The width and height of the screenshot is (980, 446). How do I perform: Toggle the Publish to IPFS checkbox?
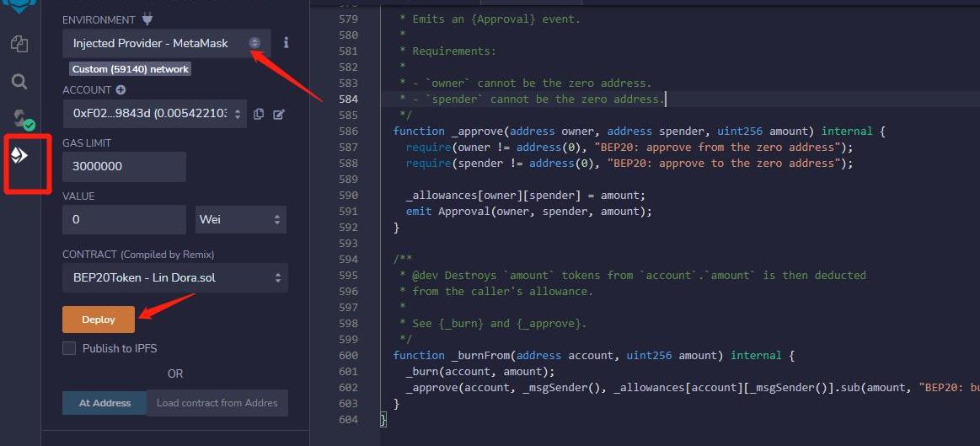point(69,348)
